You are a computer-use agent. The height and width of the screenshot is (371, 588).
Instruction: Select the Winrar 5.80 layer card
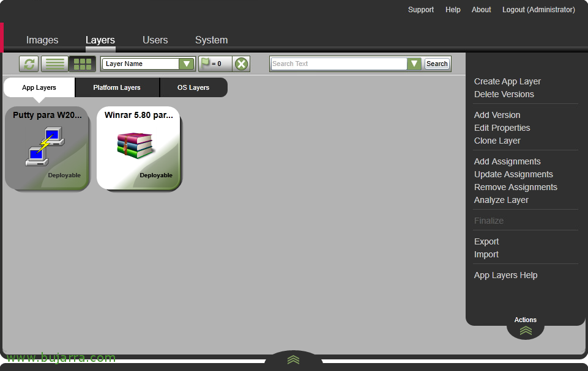click(139, 149)
